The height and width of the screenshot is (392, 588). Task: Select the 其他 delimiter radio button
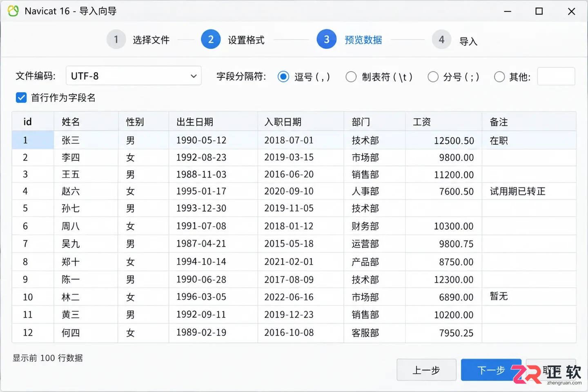499,77
